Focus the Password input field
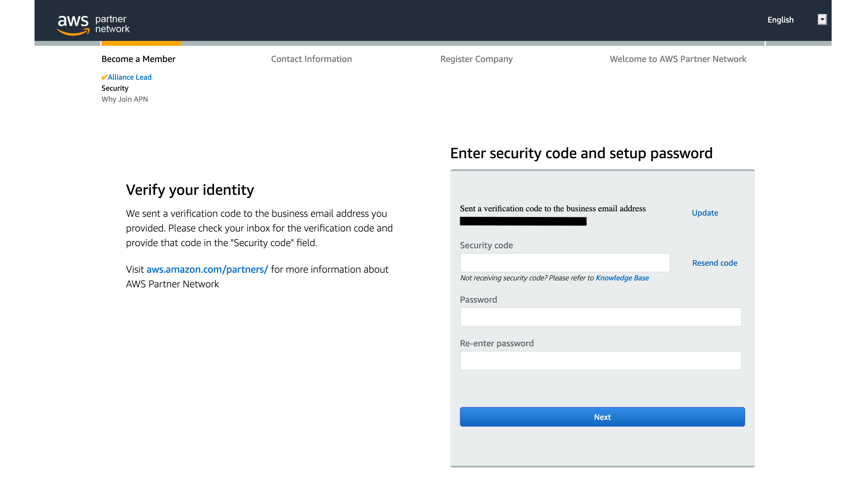 (x=601, y=317)
